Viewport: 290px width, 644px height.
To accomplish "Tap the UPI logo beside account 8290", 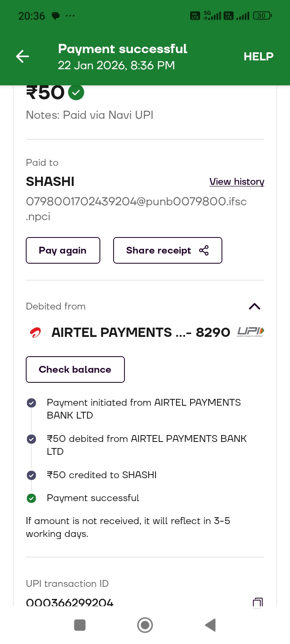I will [x=250, y=332].
